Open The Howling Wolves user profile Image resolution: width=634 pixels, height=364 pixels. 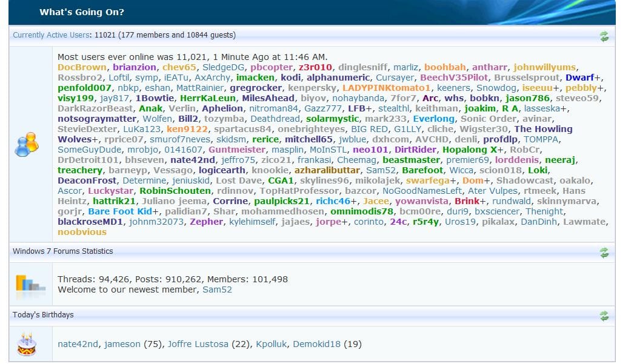[544, 129]
